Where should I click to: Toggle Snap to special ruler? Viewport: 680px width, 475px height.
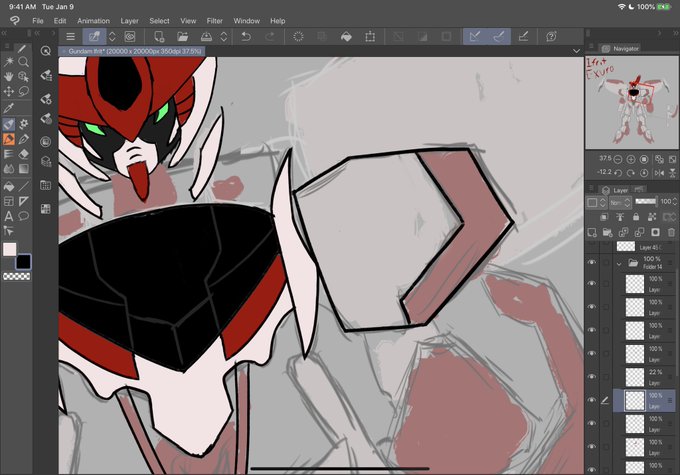point(499,36)
